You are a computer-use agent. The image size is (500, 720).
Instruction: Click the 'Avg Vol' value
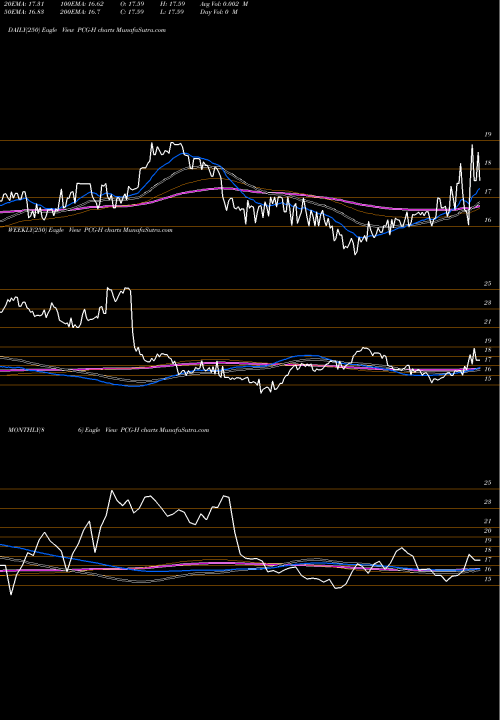224,4
